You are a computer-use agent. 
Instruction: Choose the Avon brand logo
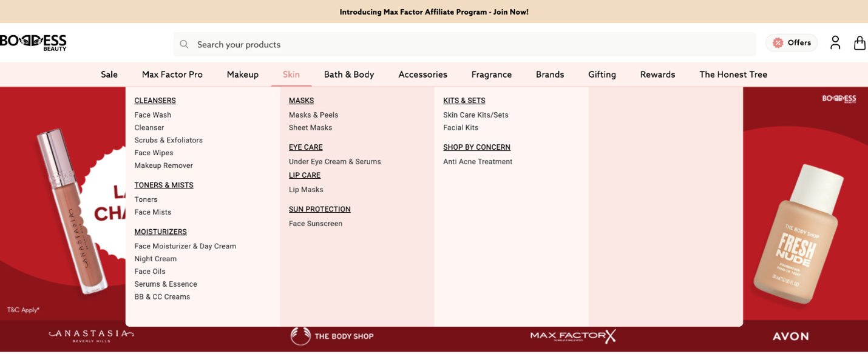(x=790, y=336)
